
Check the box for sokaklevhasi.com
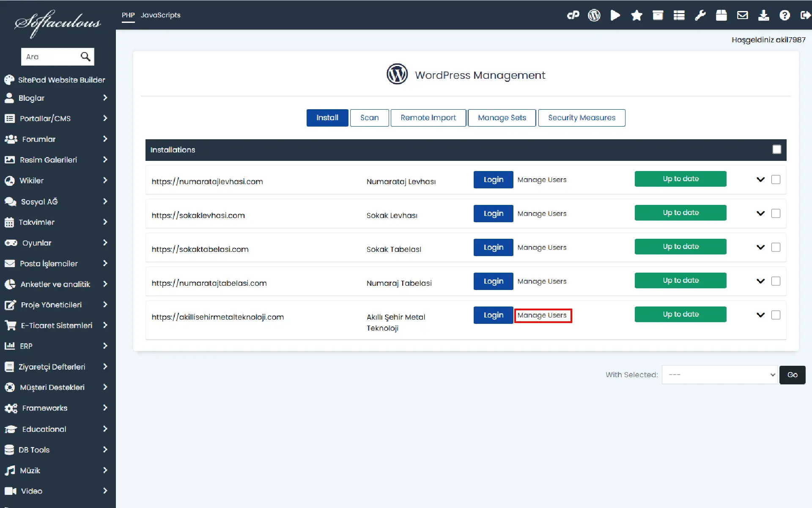click(776, 213)
